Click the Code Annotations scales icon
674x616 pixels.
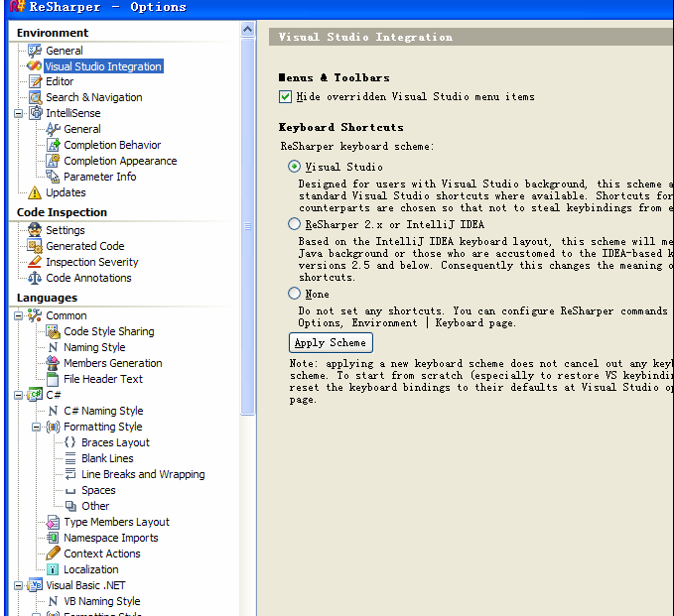[35, 278]
